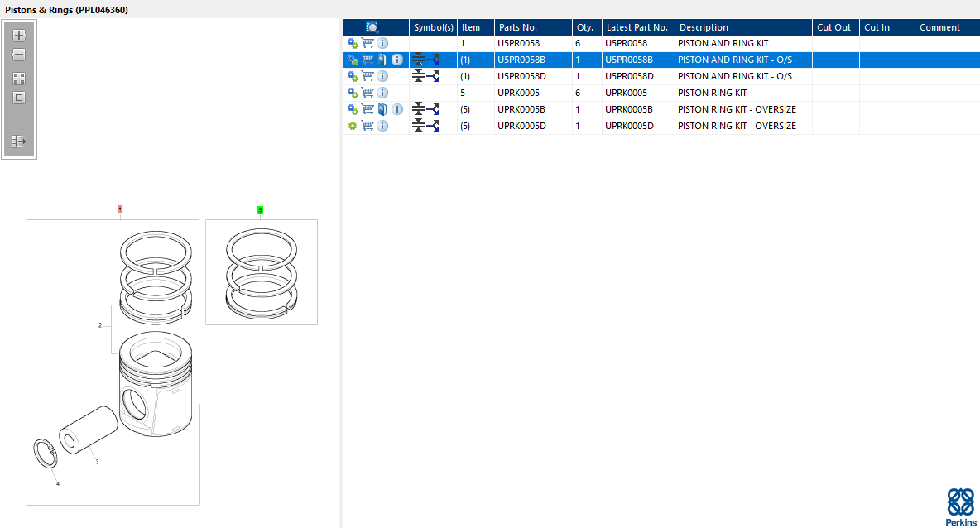Zoom in on the parts diagram
Viewport: 980px width, 528px height.
click(x=19, y=36)
